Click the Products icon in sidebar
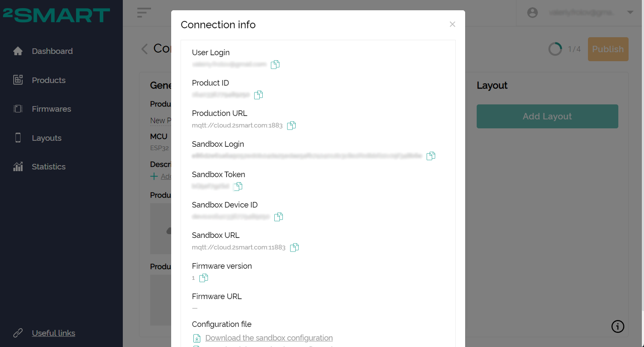Screen dimensions: 644x347 (18, 80)
